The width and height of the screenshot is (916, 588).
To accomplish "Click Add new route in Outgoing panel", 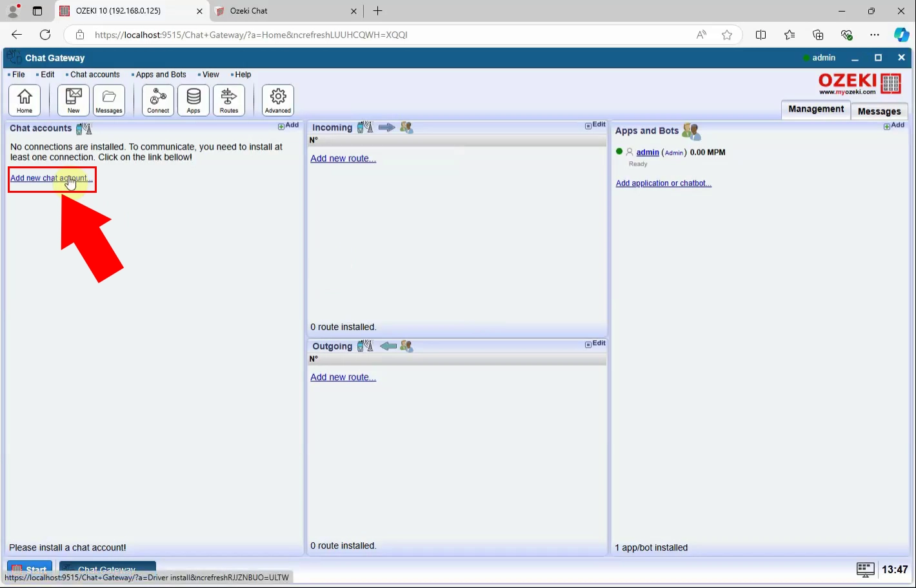I will click(x=343, y=377).
